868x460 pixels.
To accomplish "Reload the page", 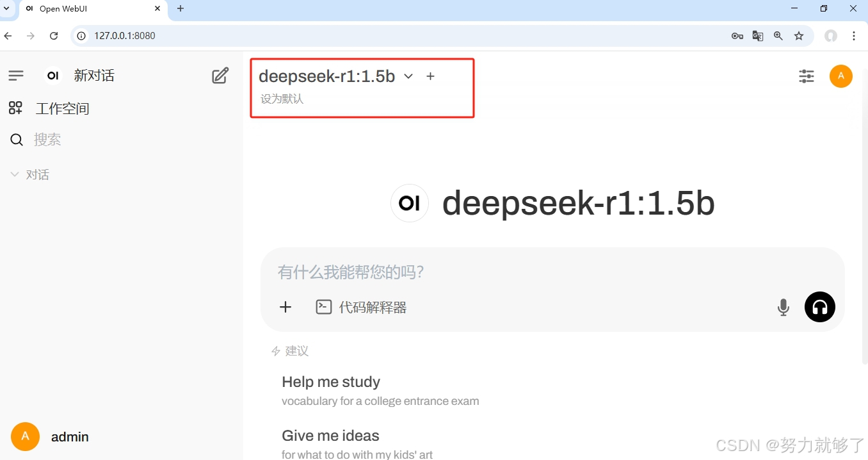I will click(54, 36).
